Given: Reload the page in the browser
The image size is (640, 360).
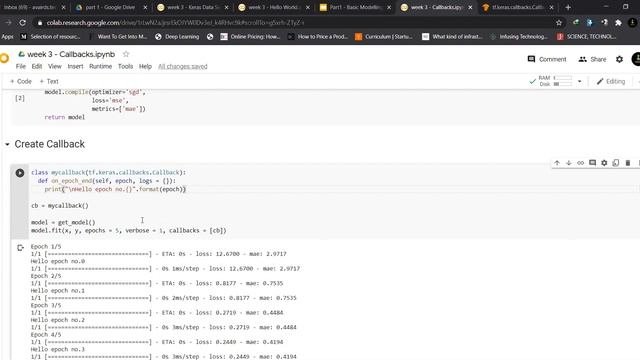Looking at the screenshot, I should click(x=23, y=23).
